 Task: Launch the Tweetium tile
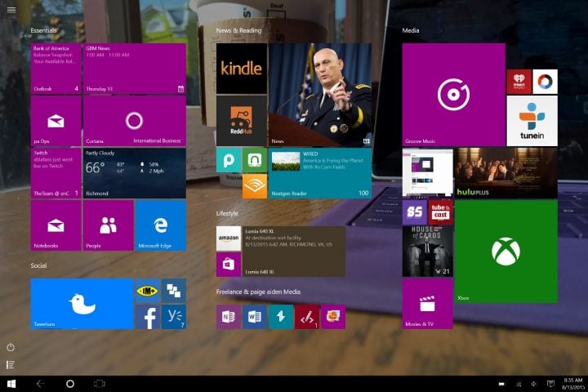coord(82,304)
